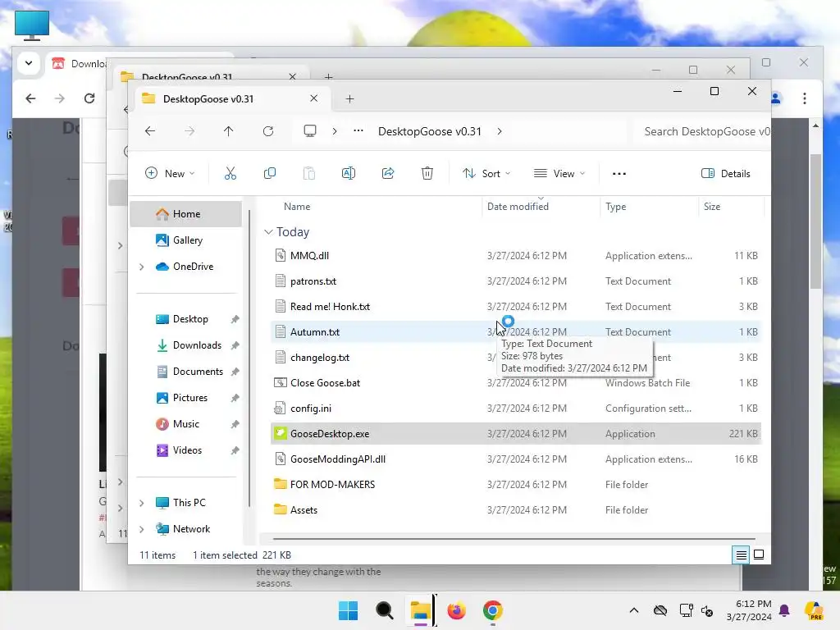Open Documents in the navigation pane

point(186,372)
